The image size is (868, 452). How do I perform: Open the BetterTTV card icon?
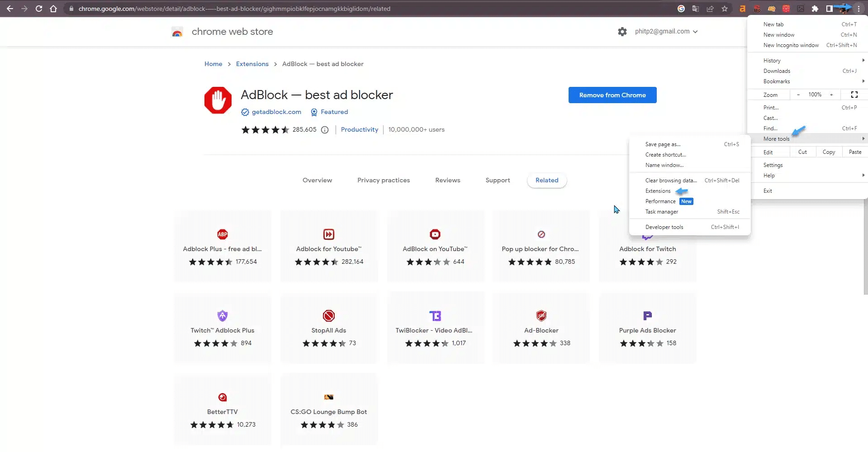[x=223, y=397]
